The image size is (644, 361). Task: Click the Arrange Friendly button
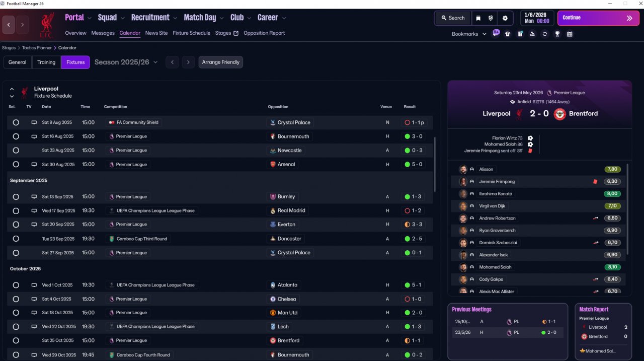coord(221,62)
